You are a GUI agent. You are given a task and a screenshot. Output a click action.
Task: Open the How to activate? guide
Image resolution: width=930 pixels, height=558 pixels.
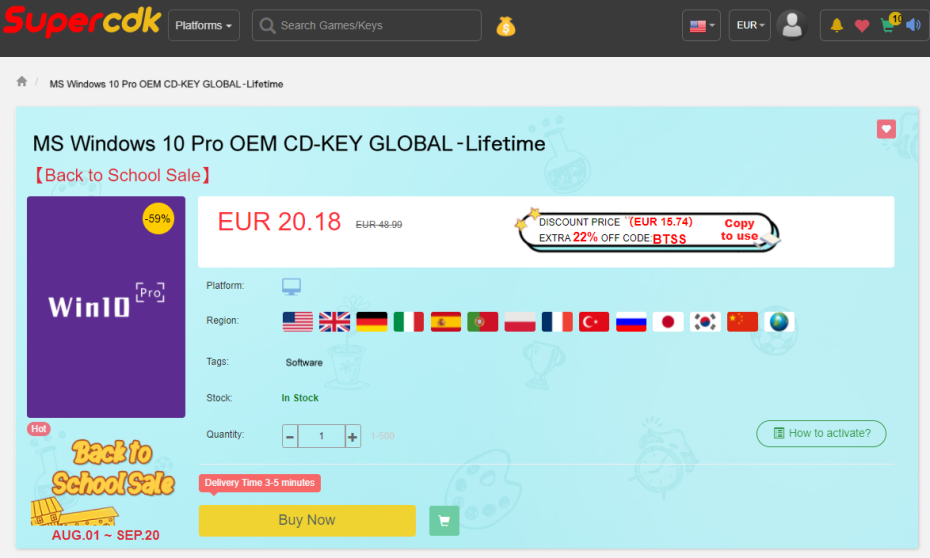(821, 433)
